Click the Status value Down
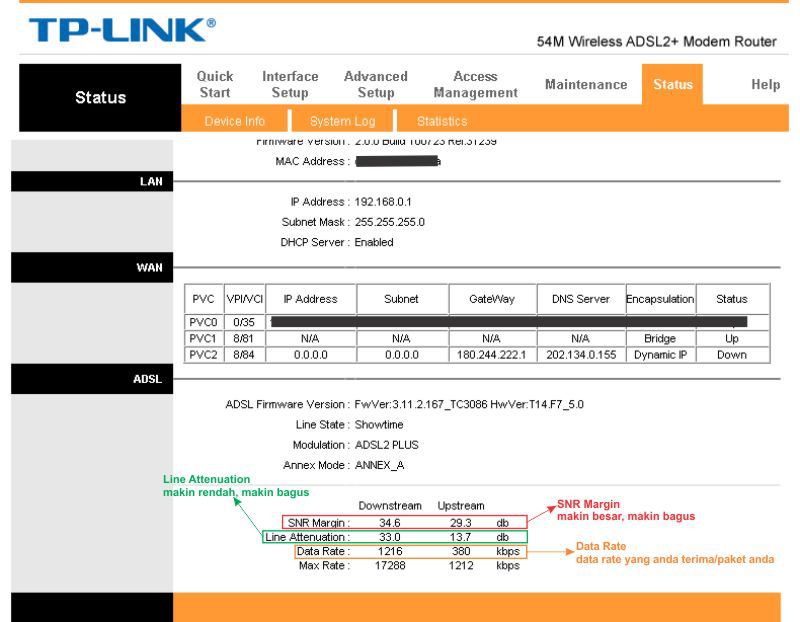Image resolution: width=800 pixels, height=622 pixels. coord(732,355)
